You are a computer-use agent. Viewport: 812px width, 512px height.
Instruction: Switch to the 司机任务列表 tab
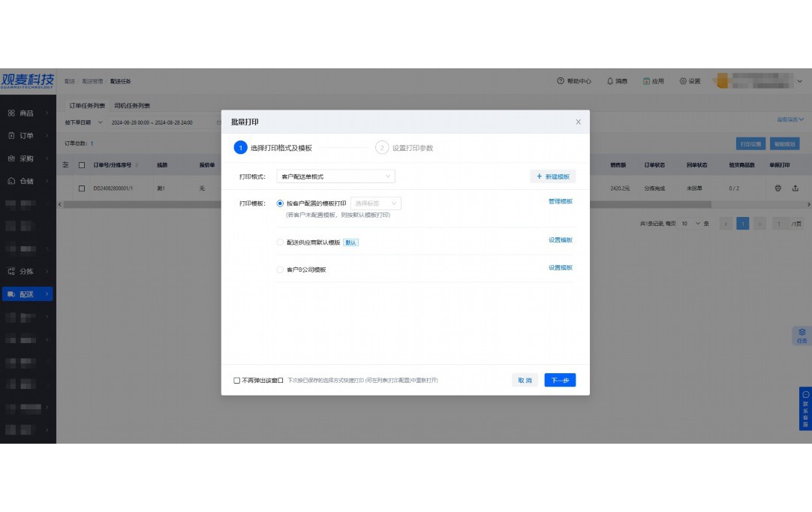132,106
